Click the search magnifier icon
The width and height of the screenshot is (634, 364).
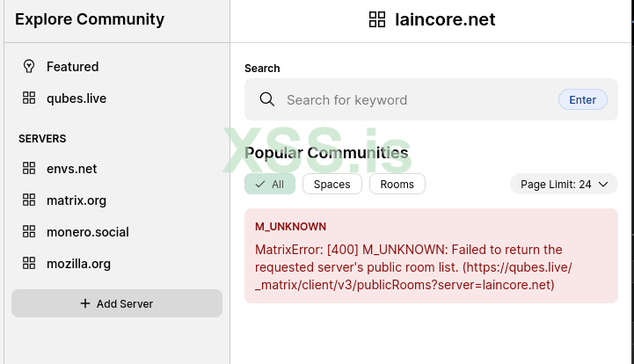[267, 99]
